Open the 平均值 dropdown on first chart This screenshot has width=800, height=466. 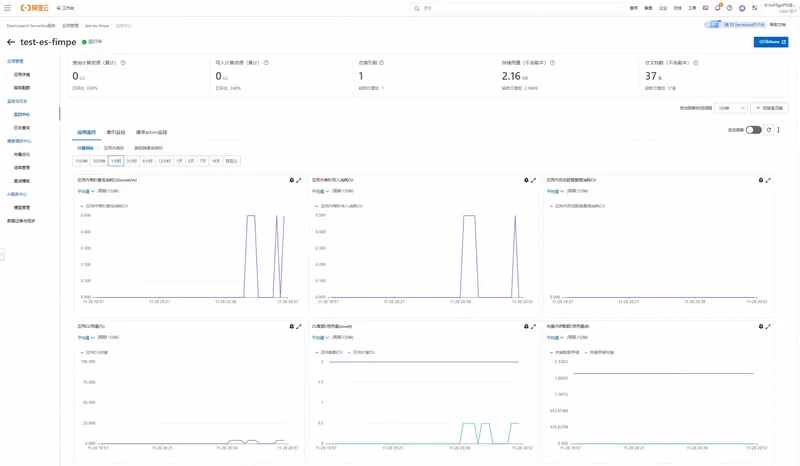(85, 191)
